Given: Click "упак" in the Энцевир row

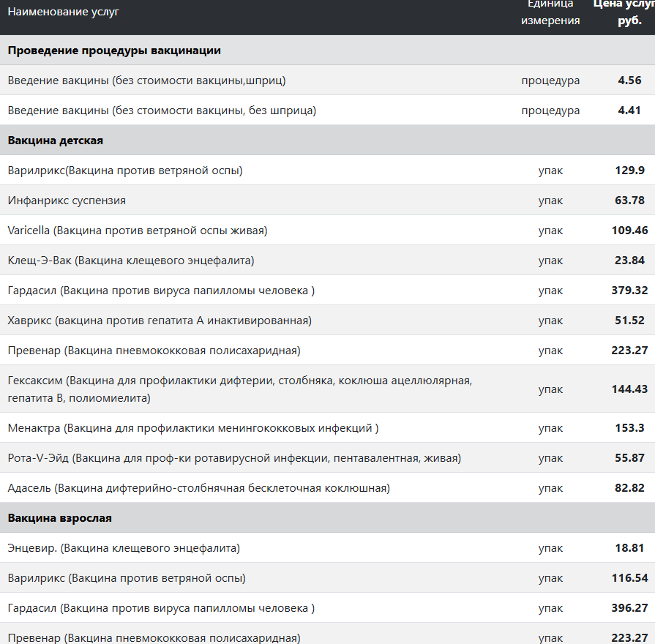Looking at the screenshot, I should tap(550, 549).
